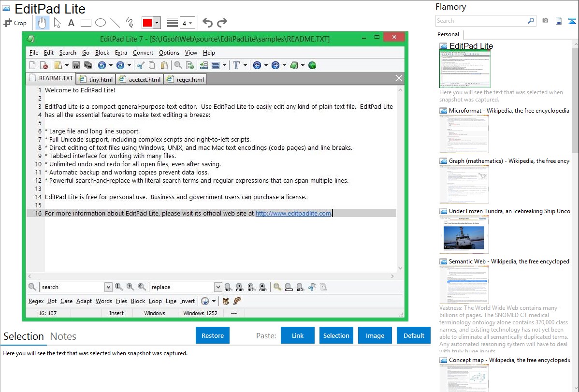Select the Under Frozen Tundra snapshot thumbnail
The image size is (579, 392).
coord(464,235)
